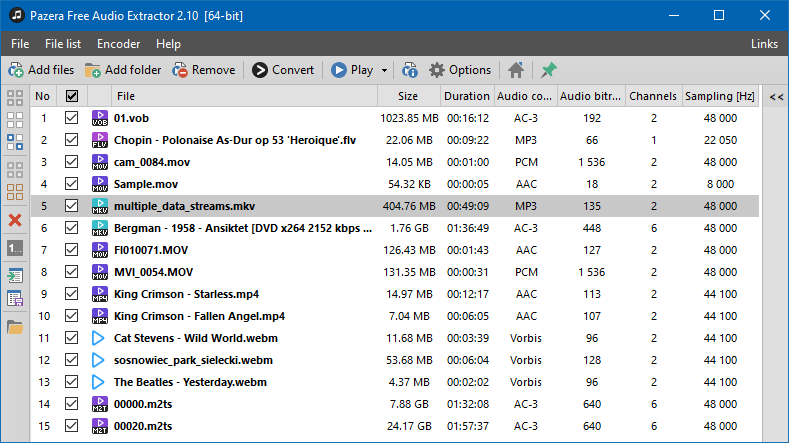This screenshot has width=789, height=443.
Task: Sort by the No column header
Action: pos(43,96)
